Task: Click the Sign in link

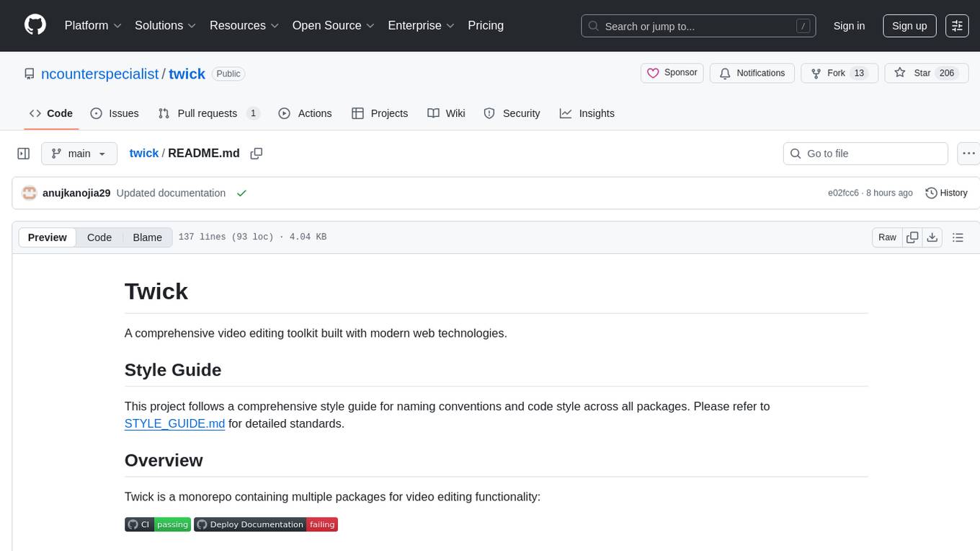Action: [x=849, y=26]
